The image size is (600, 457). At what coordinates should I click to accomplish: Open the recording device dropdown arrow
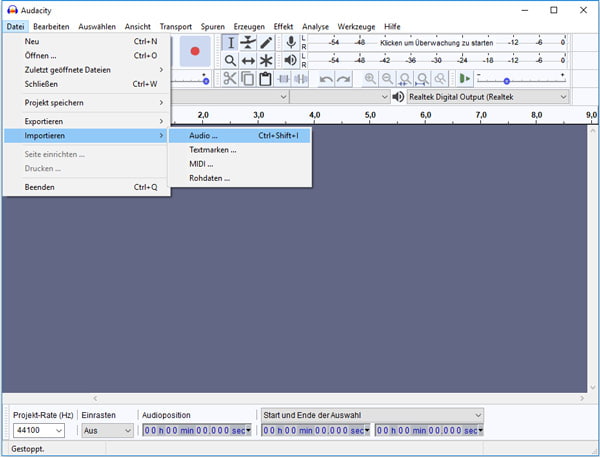click(283, 97)
